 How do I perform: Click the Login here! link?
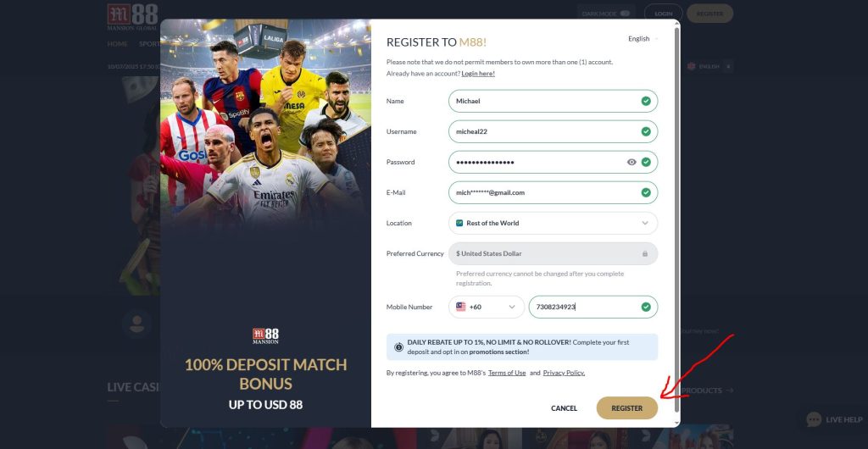pos(478,74)
